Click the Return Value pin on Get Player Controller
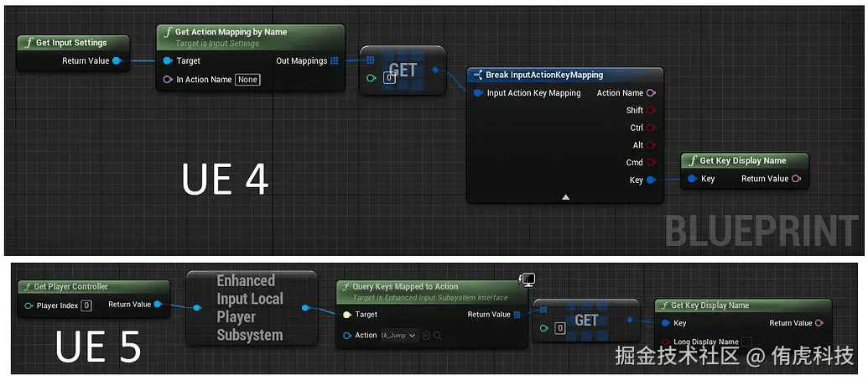The height and width of the screenshot is (381, 868). point(158,304)
